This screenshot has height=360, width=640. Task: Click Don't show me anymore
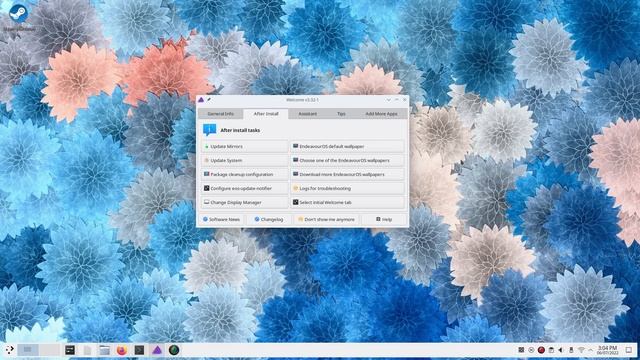point(326,219)
